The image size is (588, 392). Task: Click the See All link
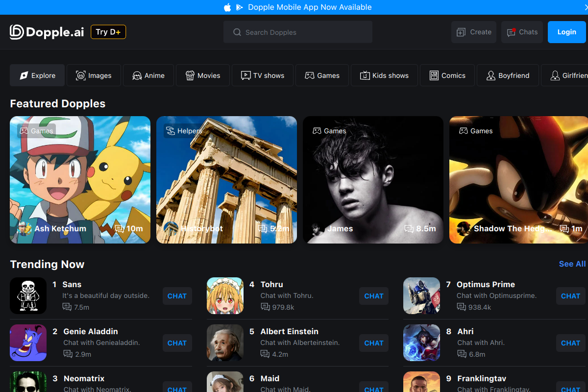572,264
